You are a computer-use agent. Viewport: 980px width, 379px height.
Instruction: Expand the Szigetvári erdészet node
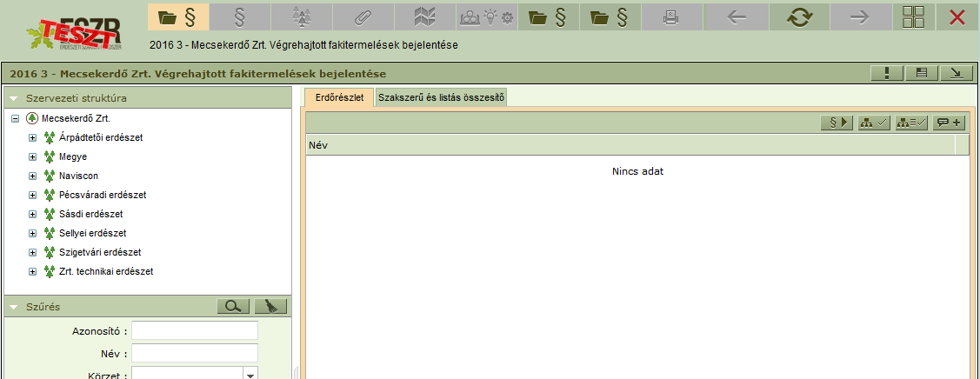point(32,253)
